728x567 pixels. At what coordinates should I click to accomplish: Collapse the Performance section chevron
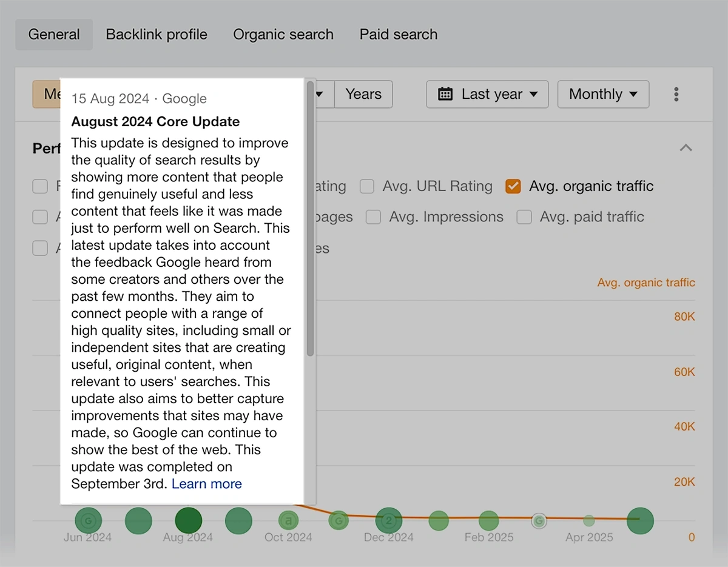coord(686,147)
